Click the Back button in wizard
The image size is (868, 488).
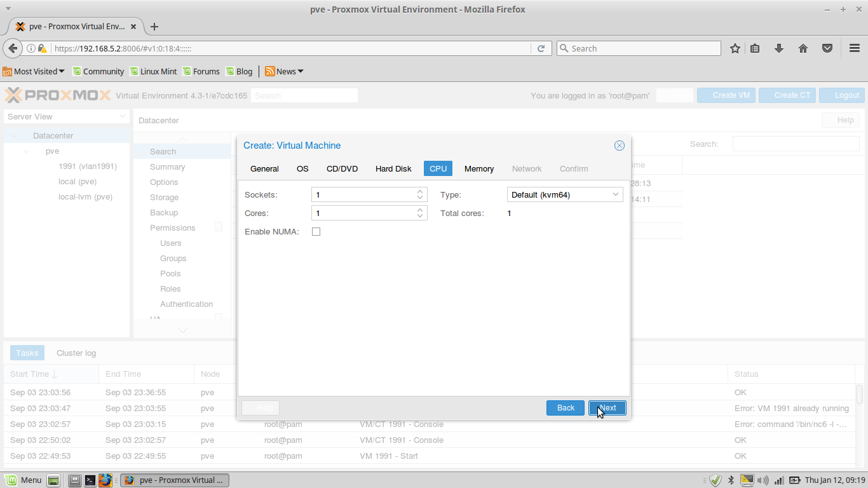click(566, 408)
